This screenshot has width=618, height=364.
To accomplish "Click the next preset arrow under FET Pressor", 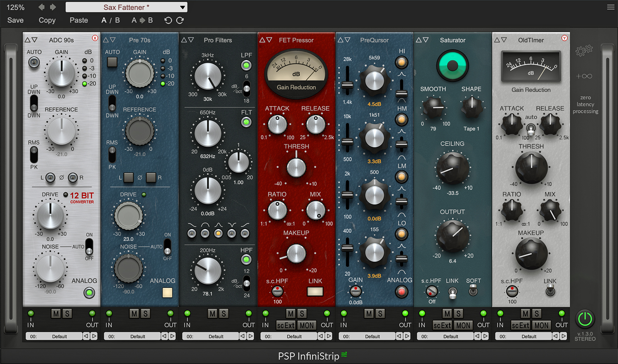I will point(328,336).
